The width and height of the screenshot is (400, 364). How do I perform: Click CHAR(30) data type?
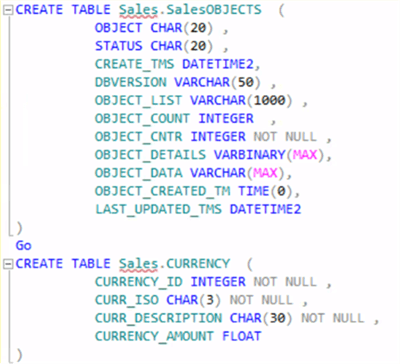coord(261,318)
